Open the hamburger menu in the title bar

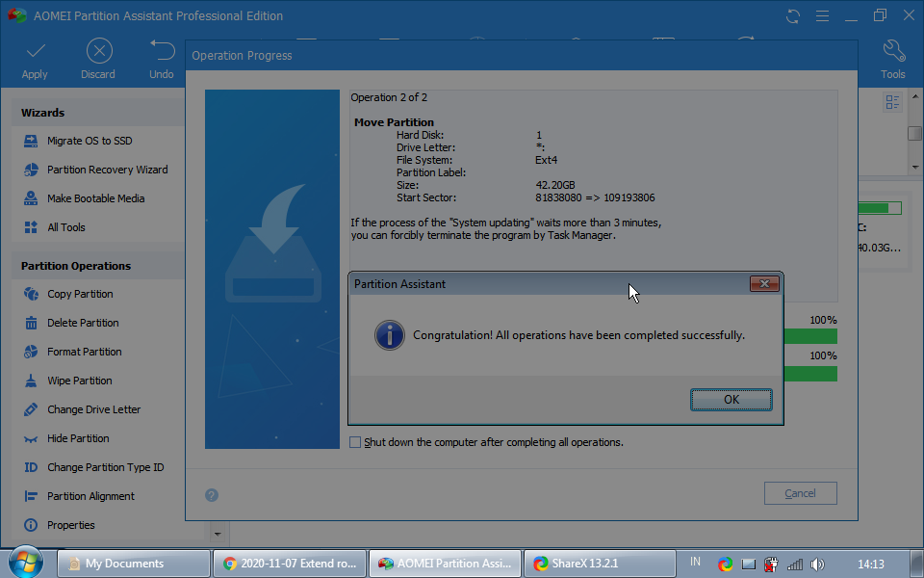pos(823,16)
